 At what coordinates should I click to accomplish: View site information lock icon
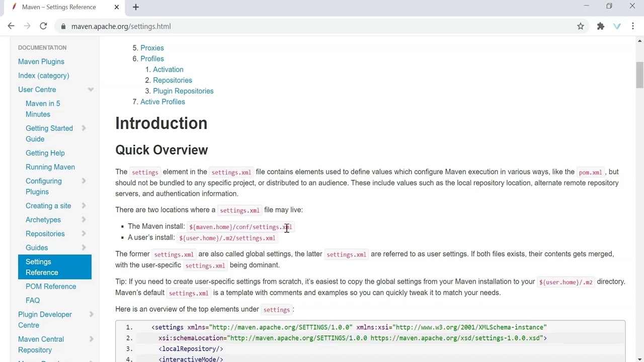click(x=63, y=26)
